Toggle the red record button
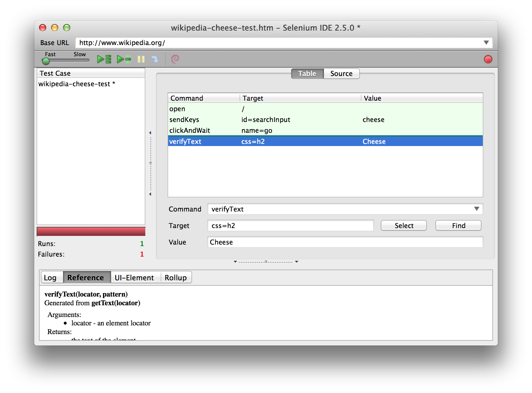Image resolution: width=532 pixels, height=393 pixels. click(488, 59)
